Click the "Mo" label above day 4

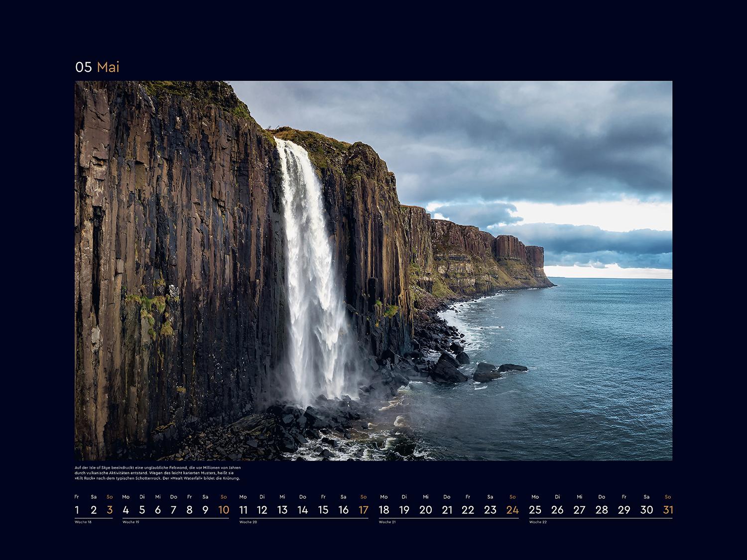click(x=125, y=497)
